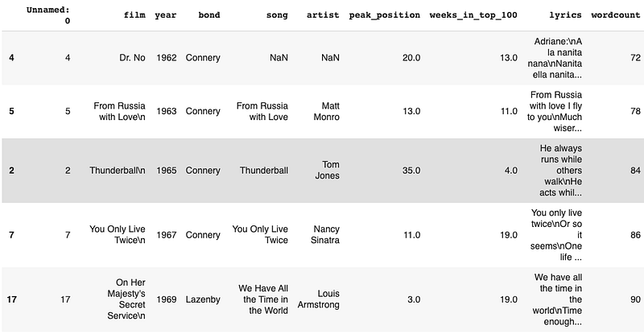Click the "wordcount" column header
Screen dimensions: 644x334
pyautogui.click(x=614, y=16)
